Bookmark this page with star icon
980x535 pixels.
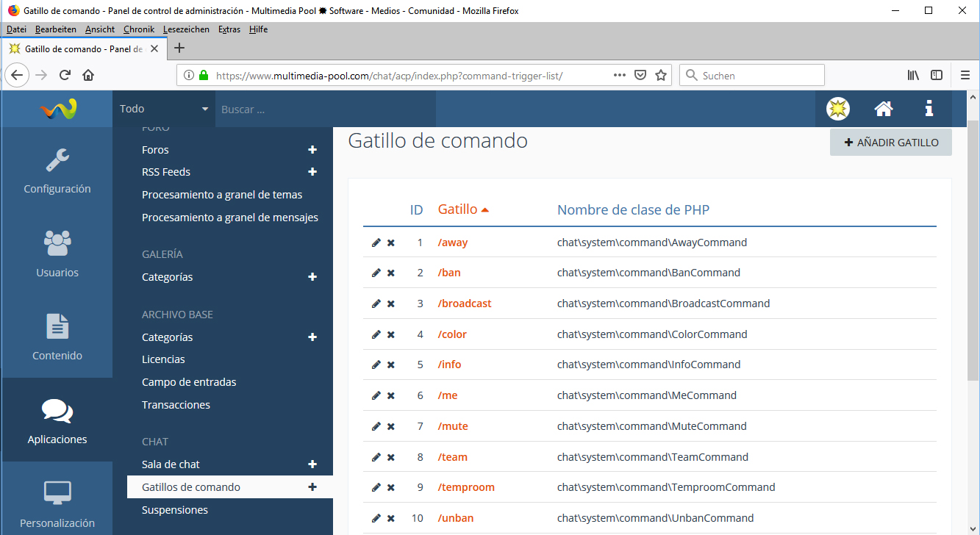661,75
